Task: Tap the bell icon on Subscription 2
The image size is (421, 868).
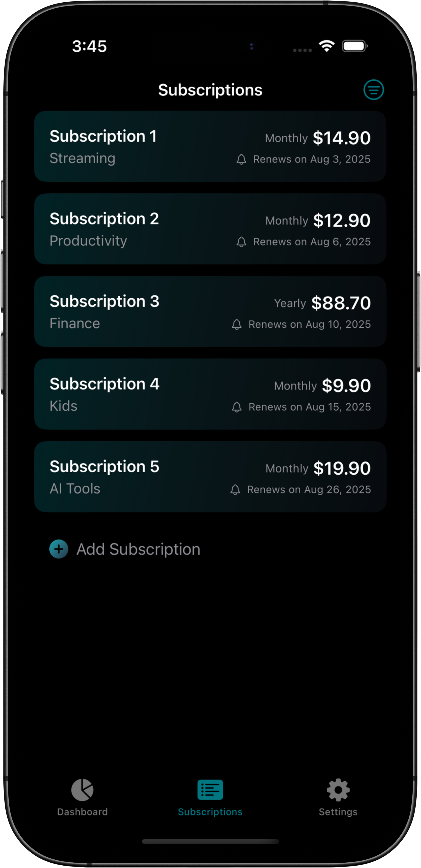Action: point(241,242)
